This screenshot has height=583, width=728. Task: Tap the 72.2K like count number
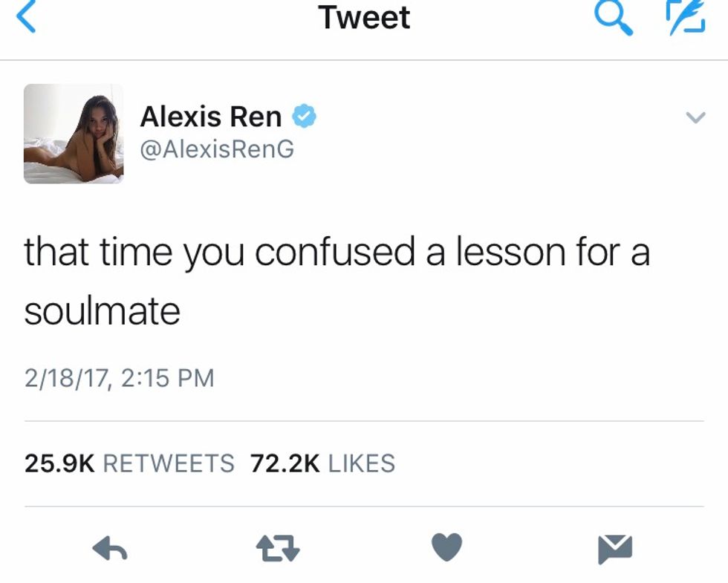click(x=285, y=463)
